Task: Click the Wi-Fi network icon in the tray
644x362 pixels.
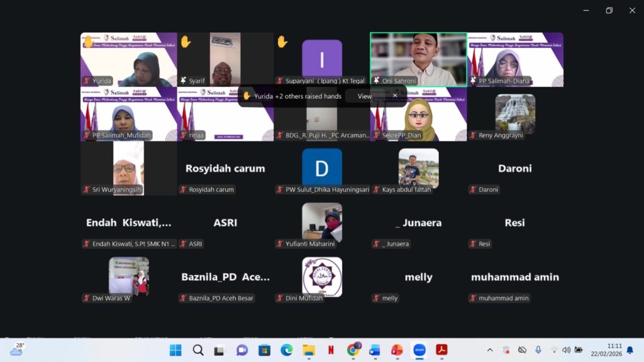Action: (553, 350)
